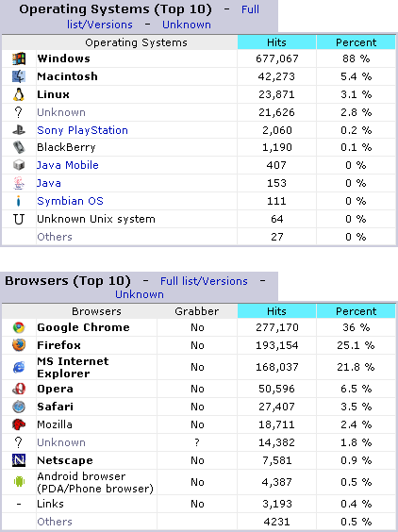The image size is (398, 532).
Task: Click the Linux row label
Action: [53, 94]
